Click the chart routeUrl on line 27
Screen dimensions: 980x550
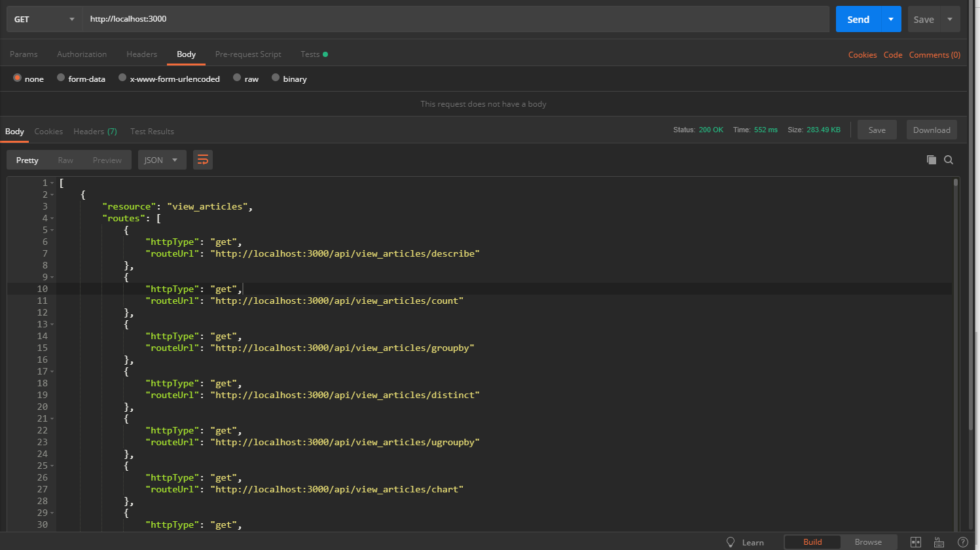pyautogui.click(x=336, y=489)
